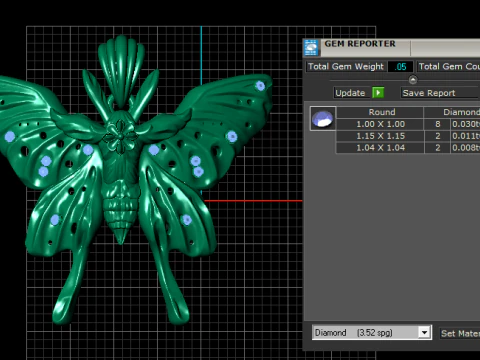This screenshot has height=360, width=480.
Task: Click the 0.030 weight cell
Action: tap(466, 124)
